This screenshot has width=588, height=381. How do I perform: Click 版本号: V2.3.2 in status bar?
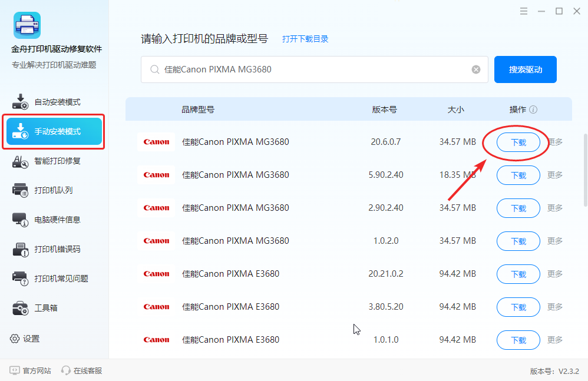click(554, 371)
